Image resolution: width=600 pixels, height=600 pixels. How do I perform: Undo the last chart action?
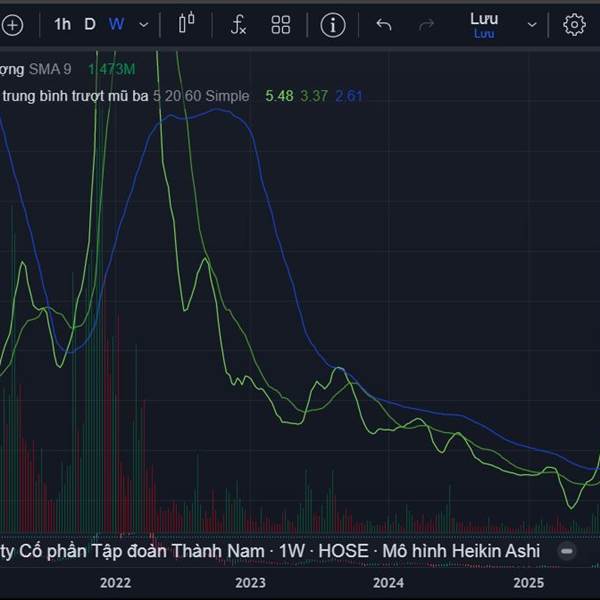[x=384, y=25]
